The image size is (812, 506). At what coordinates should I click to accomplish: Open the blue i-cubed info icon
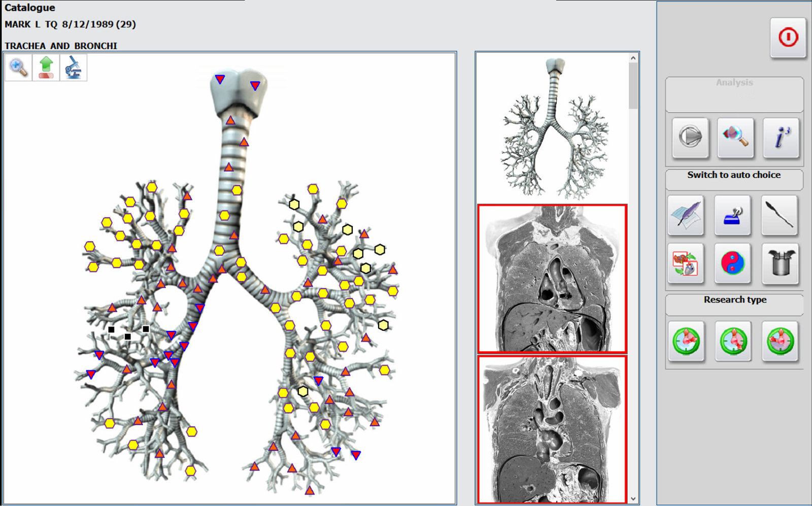[x=782, y=137]
